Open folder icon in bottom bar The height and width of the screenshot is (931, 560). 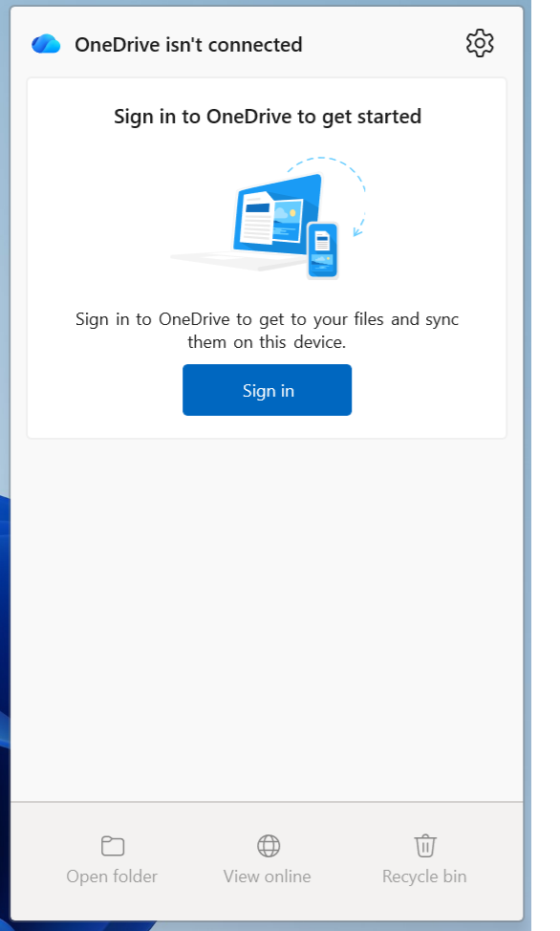click(112, 846)
